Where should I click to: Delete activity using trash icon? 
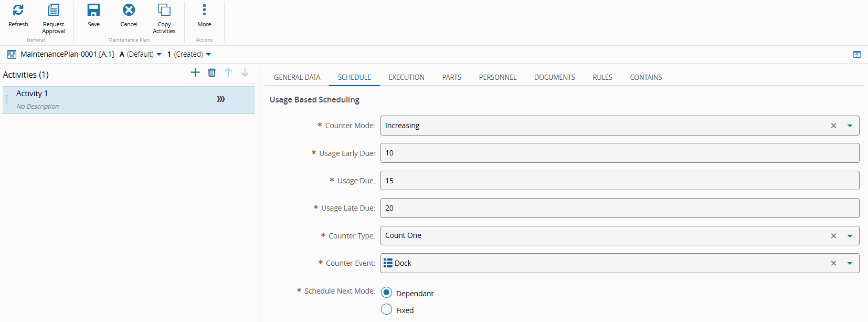(211, 72)
